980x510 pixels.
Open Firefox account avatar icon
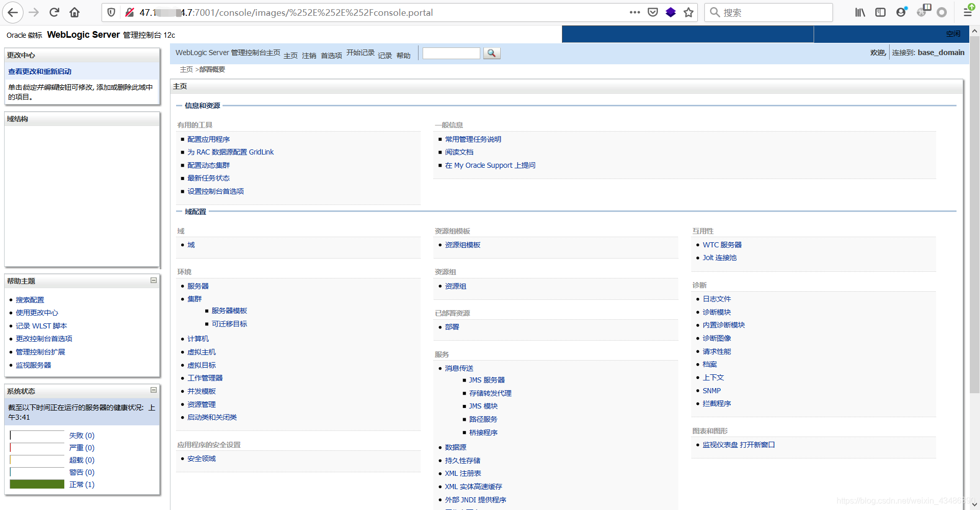(901, 12)
